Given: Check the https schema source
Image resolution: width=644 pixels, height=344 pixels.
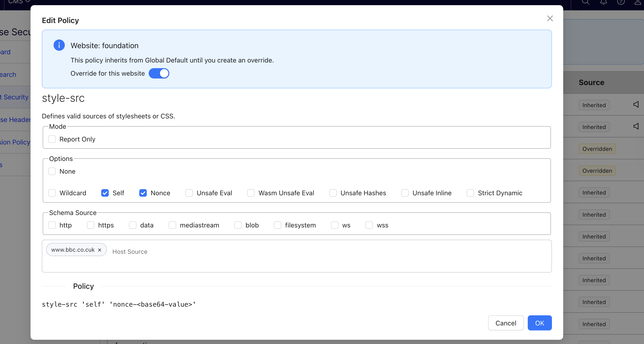Looking at the screenshot, I should click(90, 225).
